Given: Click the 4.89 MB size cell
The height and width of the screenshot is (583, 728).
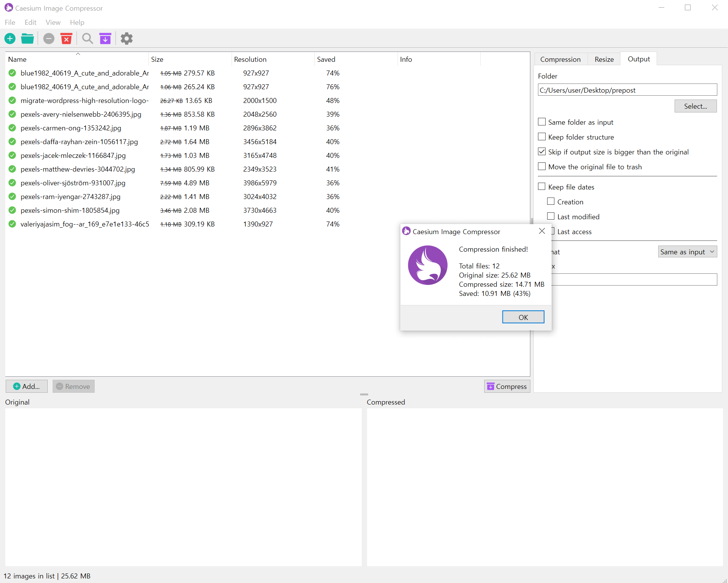Looking at the screenshot, I should pos(196,183).
